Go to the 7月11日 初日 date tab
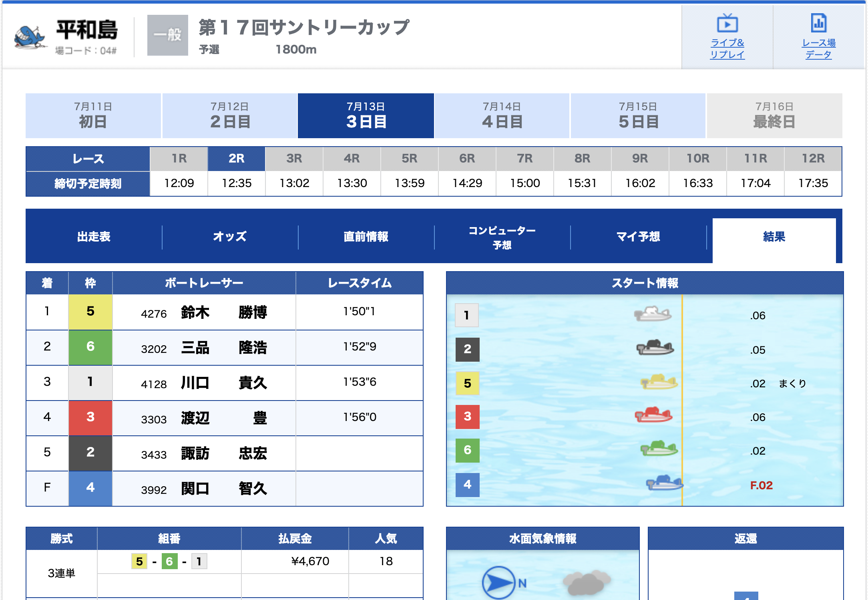This screenshot has height=600, width=868. [x=93, y=116]
